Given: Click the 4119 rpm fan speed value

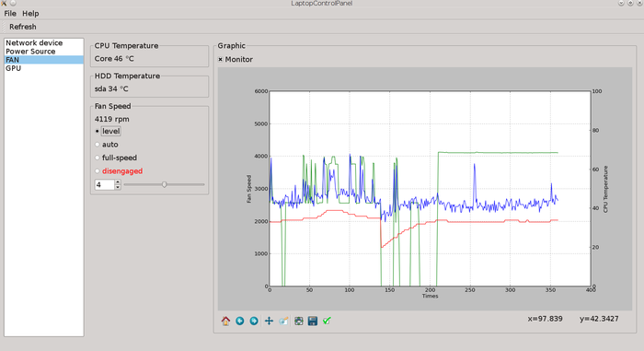Looking at the screenshot, I should (111, 119).
